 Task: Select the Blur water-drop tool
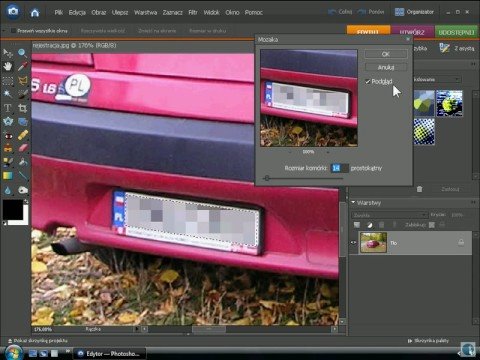coord(7,190)
